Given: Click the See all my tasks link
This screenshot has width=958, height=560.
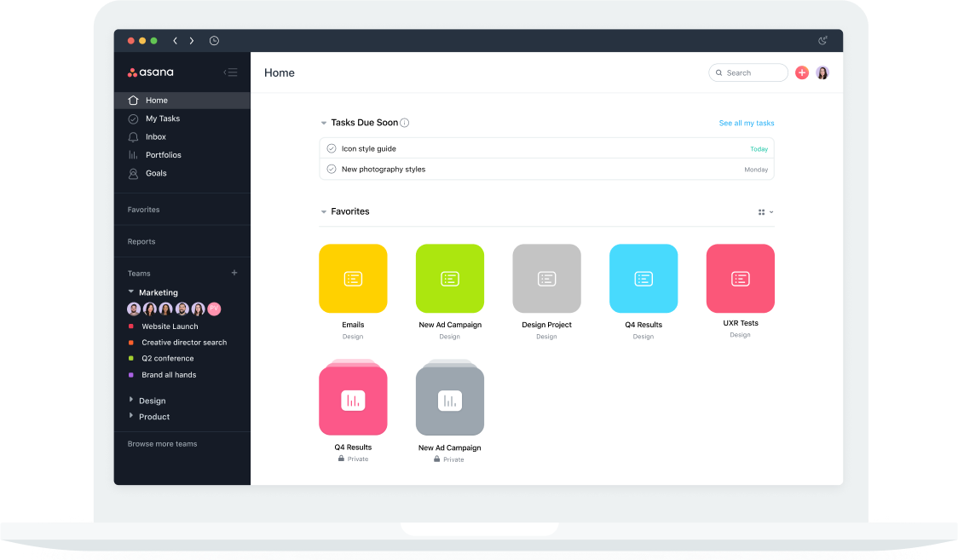Looking at the screenshot, I should click(x=747, y=124).
